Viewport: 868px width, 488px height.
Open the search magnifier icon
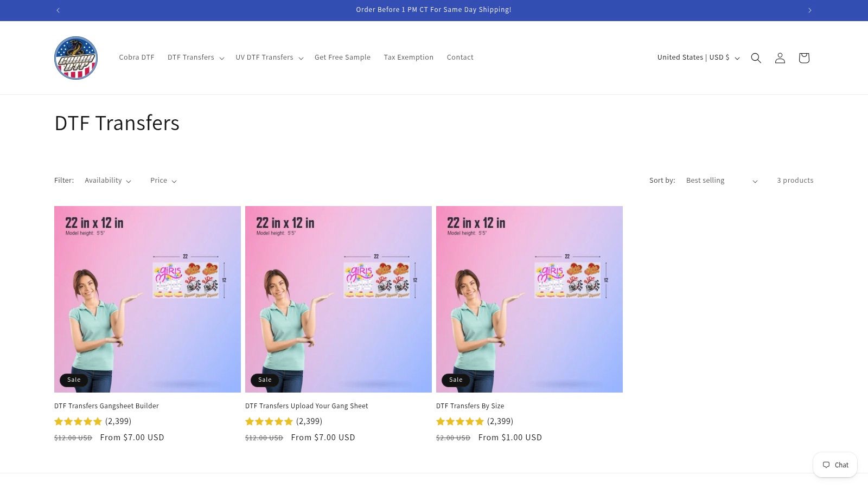[x=756, y=58]
